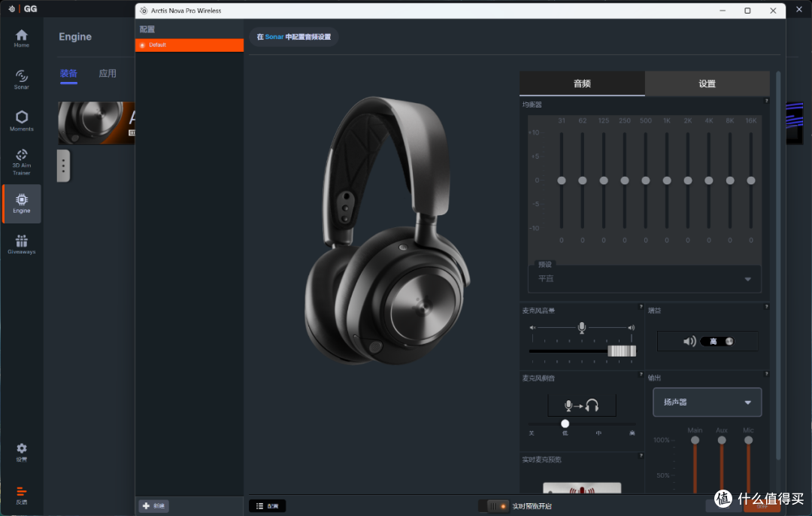This screenshot has width=812, height=516.
Task: Adjust the 125 Hz equalizer slider
Action: tap(604, 181)
